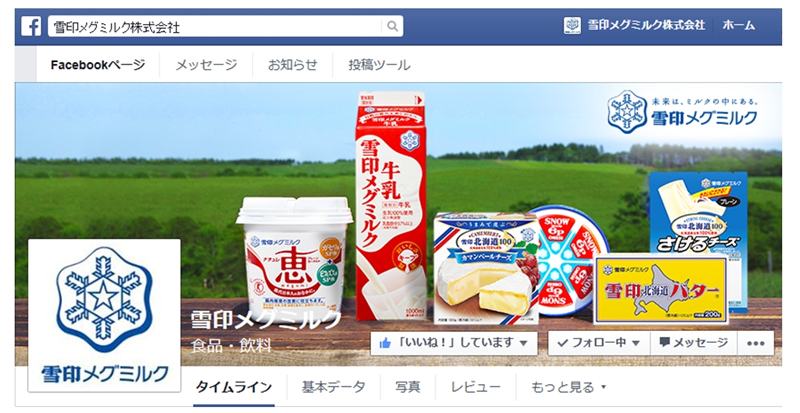Image resolution: width=800 pixels, height=413 pixels.
Task: Click the ホーム link
Action: coord(738,26)
